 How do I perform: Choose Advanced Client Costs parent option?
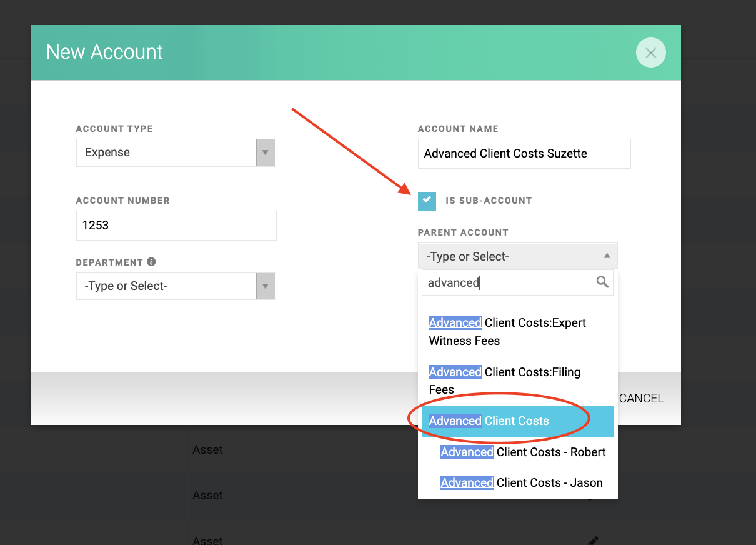point(517,421)
